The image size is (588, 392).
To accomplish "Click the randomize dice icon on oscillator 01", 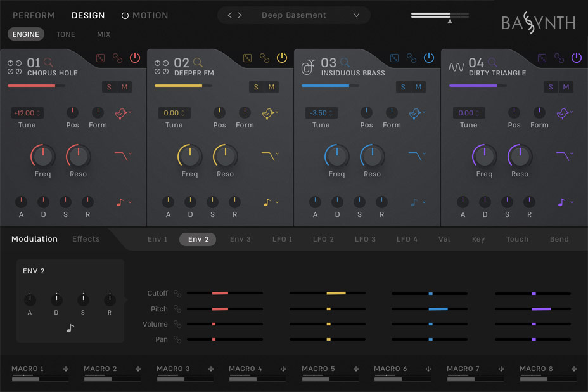I will tap(100, 58).
